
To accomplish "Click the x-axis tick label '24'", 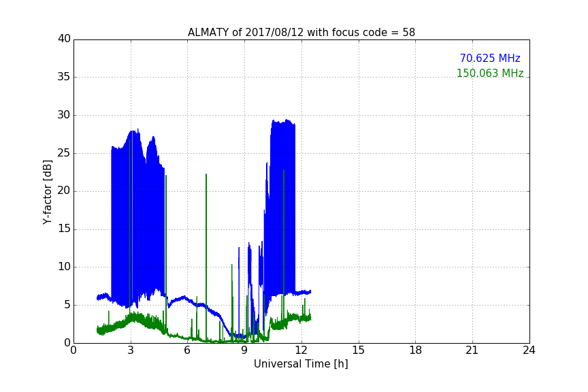I will (529, 350).
